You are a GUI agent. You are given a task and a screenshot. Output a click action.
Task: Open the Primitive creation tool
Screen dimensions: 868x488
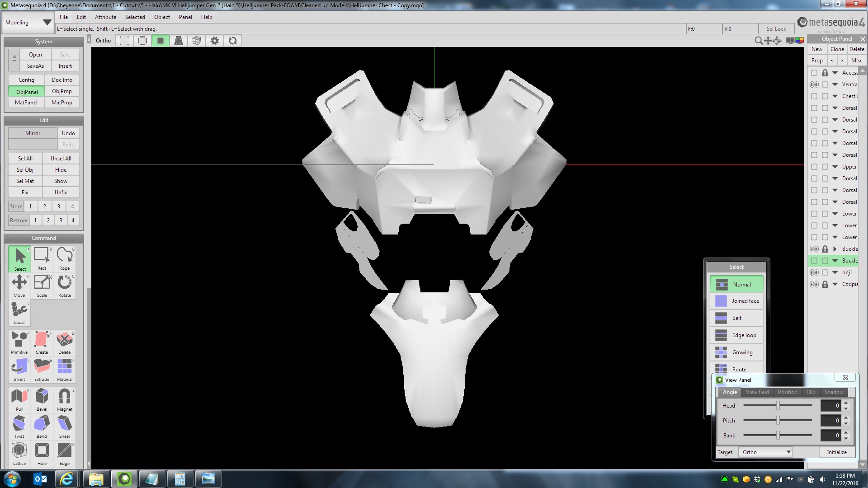tap(19, 342)
